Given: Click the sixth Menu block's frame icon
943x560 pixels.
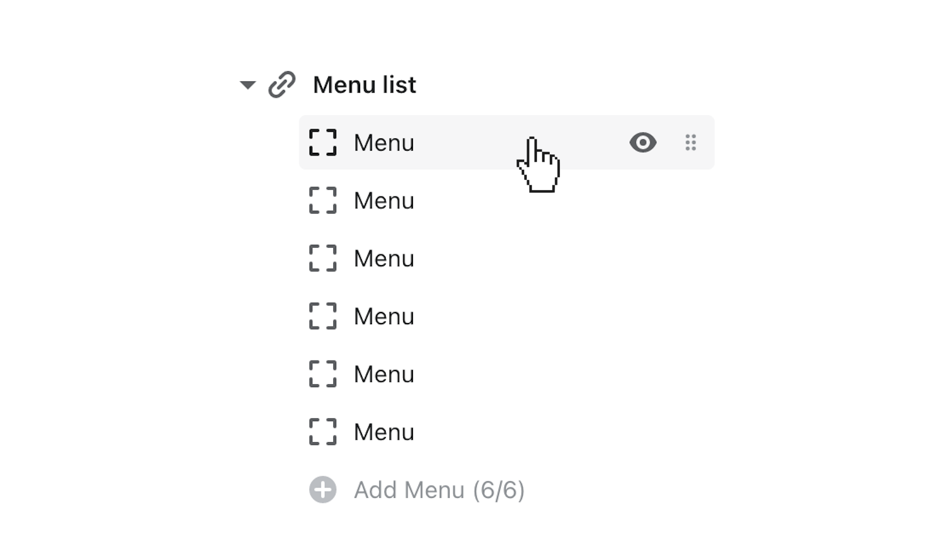Looking at the screenshot, I should tap(323, 432).
